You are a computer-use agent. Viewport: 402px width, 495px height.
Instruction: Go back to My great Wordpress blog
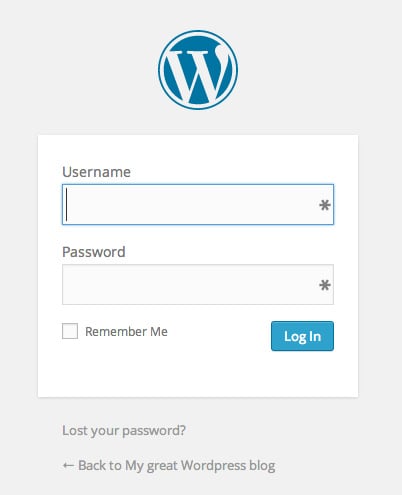coord(169,466)
